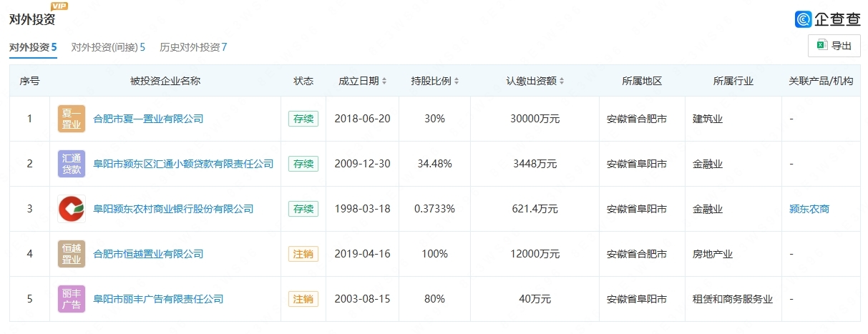Viewport: 868px width, 334px height.
Task: Open 阜阳市丽丰广告有限责任公司 company link
Action: pos(159,299)
